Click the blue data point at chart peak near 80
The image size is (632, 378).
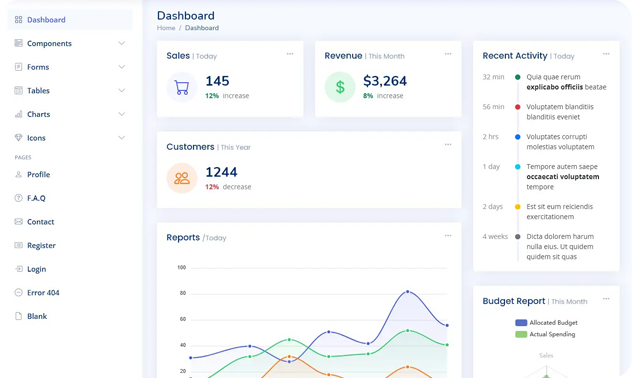pos(407,291)
